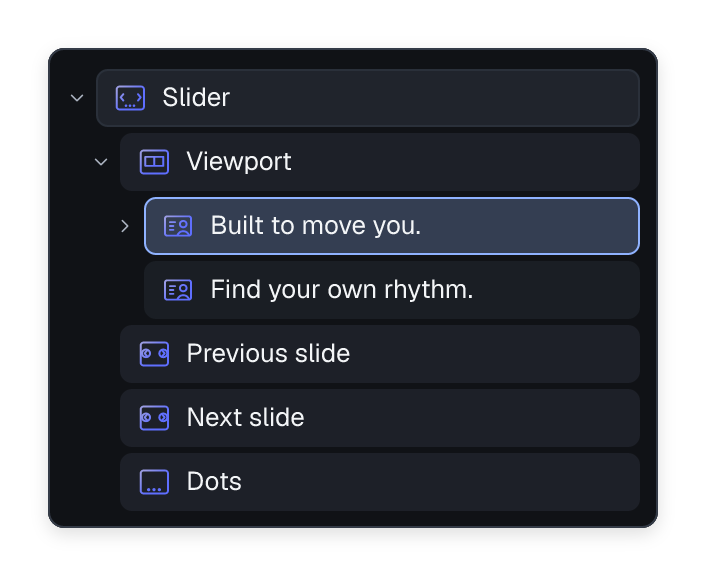Screen dimensions: 706x576
Task: Click the Previous slide arrows icon
Action: coord(154,354)
